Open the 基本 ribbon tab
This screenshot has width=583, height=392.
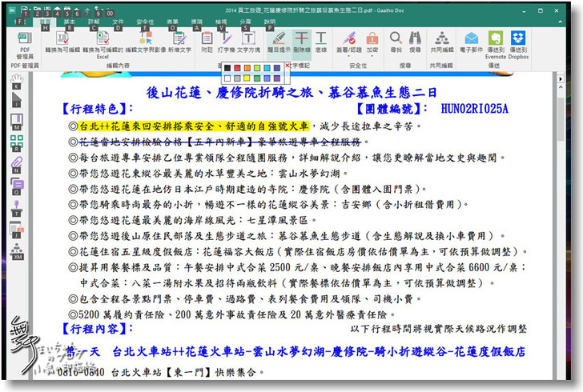tap(70, 22)
